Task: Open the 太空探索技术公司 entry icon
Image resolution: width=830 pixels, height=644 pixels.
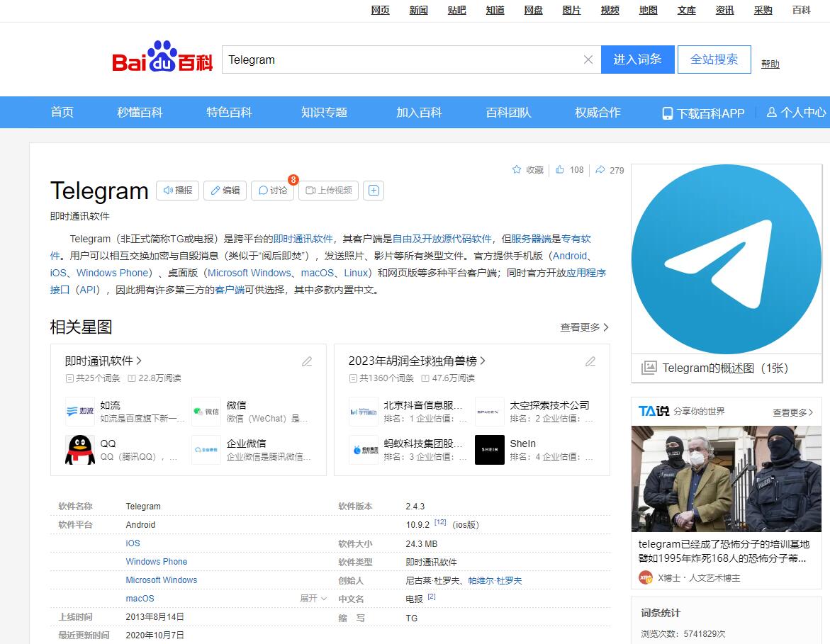Action: (x=490, y=411)
